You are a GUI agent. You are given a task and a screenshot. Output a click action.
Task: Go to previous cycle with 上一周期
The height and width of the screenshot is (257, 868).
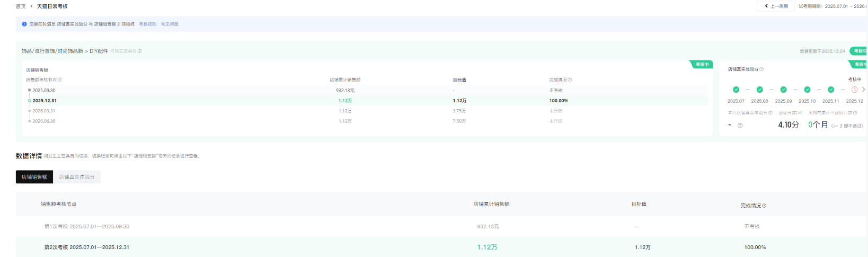coord(776,6)
